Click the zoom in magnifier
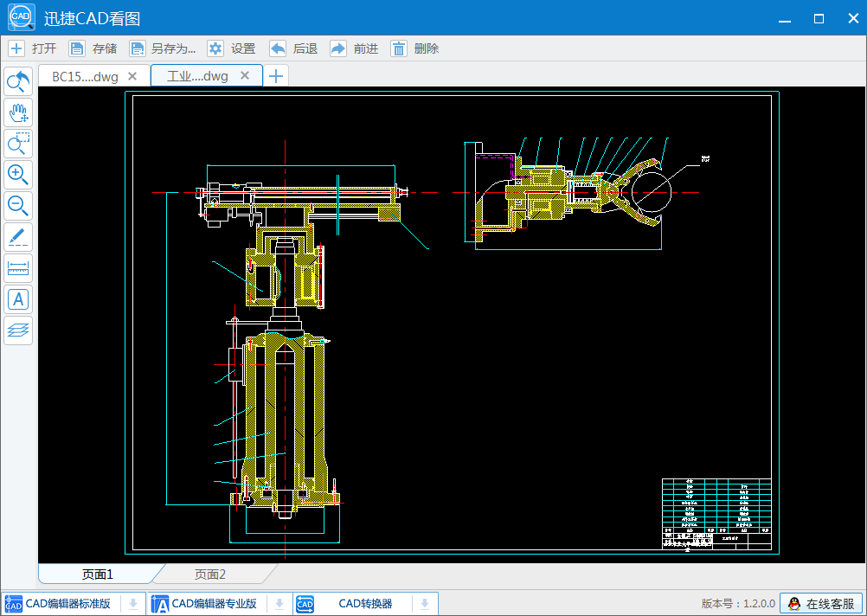 pos(18,174)
